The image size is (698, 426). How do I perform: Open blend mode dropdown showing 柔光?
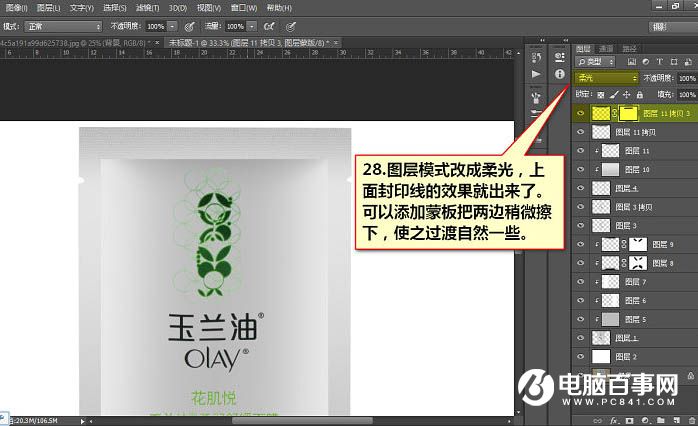tap(607, 78)
